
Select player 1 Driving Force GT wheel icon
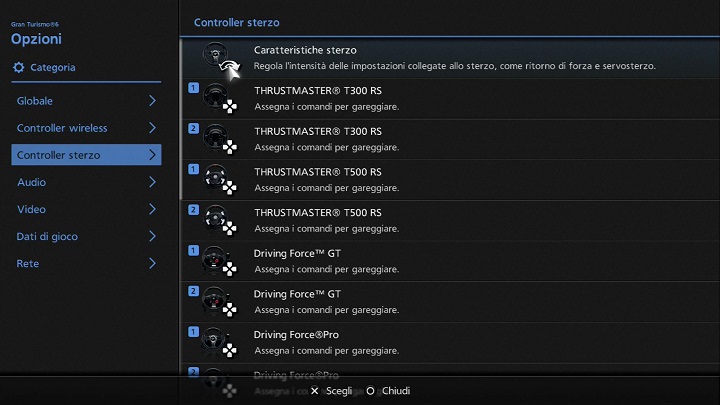[x=214, y=261]
